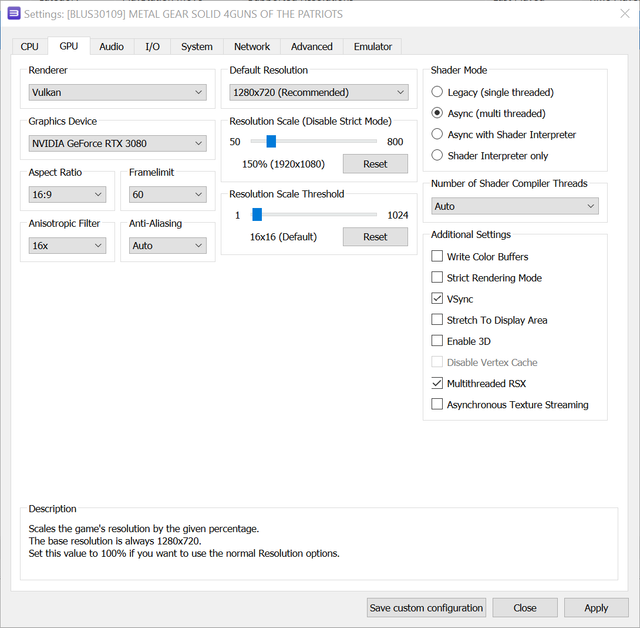The width and height of the screenshot is (640, 628).
Task: Reset the Resolution Scale value
Action: pos(375,164)
